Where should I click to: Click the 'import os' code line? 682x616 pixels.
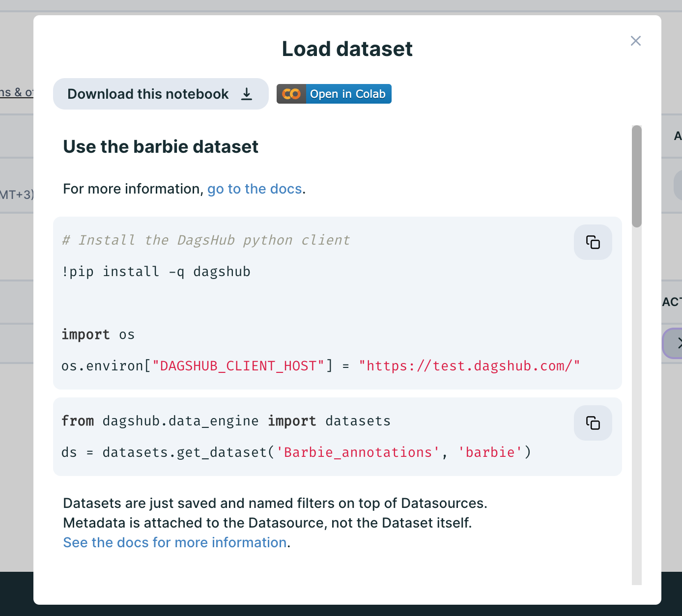98,335
